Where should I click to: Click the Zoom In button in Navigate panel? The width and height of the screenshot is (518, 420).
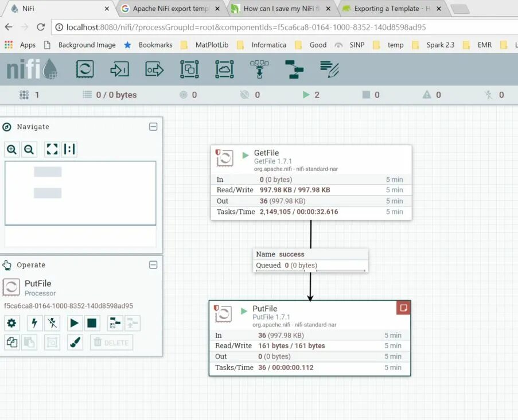(x=12, y=149)
